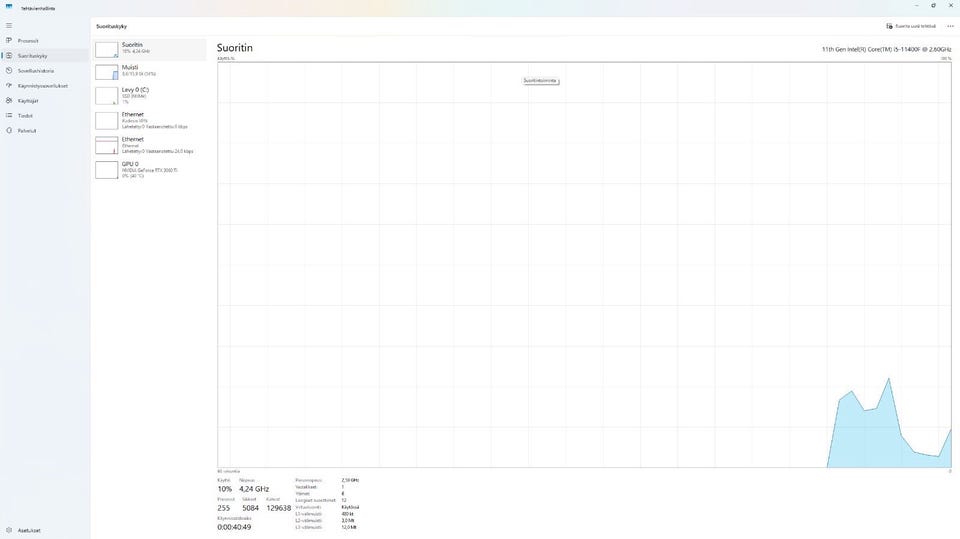The width and height of the screenshot is (960, 539).
Task: Select the Suoritin CPU item in the list
Action: [x=150, y=49]
